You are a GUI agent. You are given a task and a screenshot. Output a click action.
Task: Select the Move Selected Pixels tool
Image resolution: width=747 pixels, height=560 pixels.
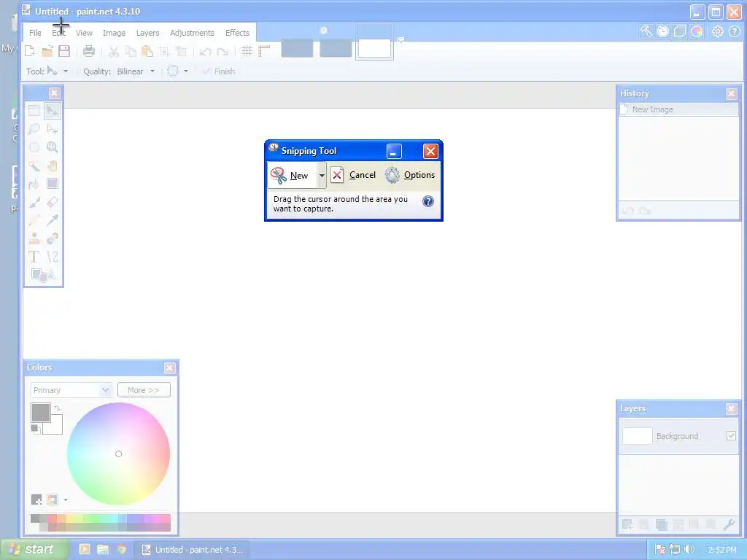tap(53, 111)
